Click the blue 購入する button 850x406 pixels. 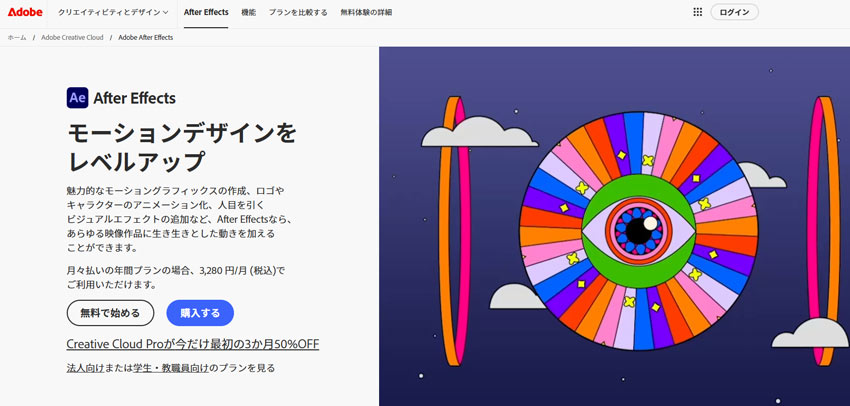click(x=200, y=313)
